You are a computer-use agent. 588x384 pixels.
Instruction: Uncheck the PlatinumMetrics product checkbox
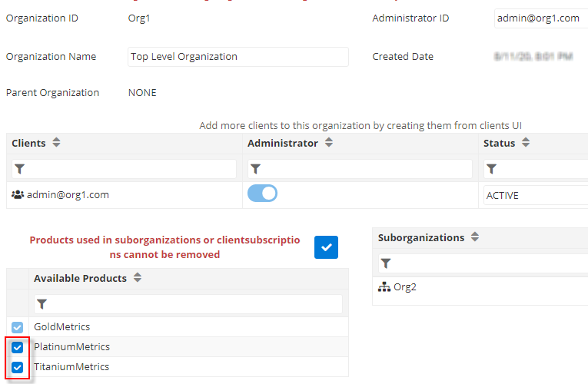pos(18,347)
